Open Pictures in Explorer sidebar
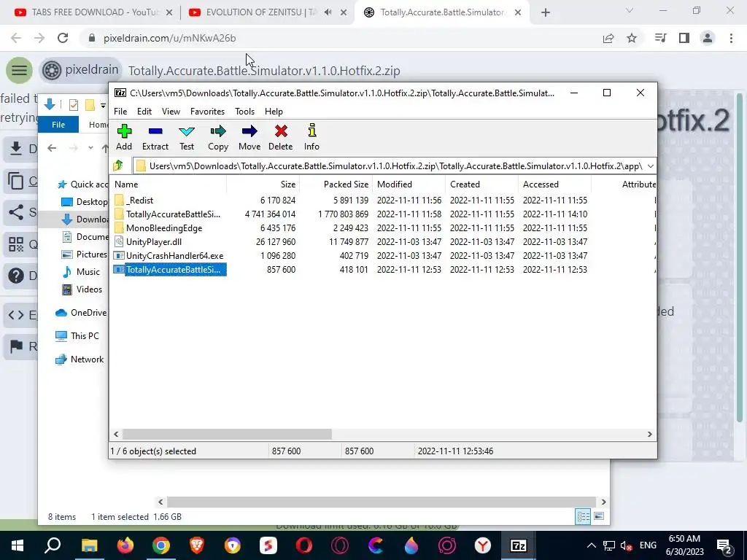The height and width of the screenshot is (560, 747). click(x=85, y=254)
